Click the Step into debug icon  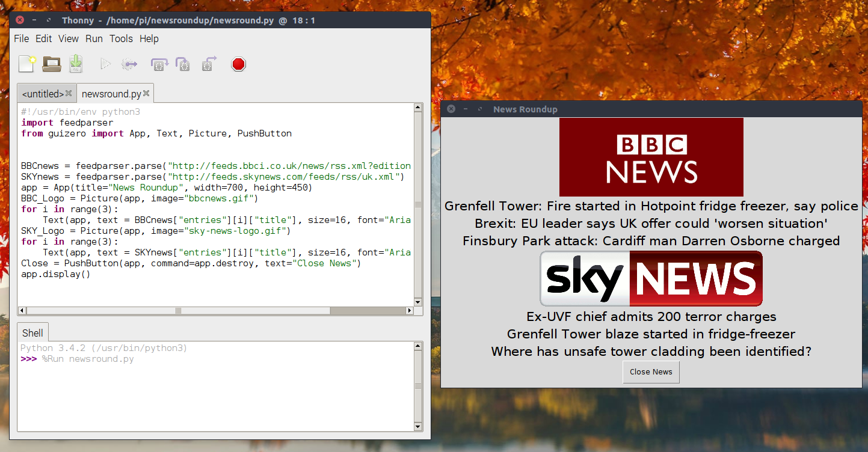(183, 64)
